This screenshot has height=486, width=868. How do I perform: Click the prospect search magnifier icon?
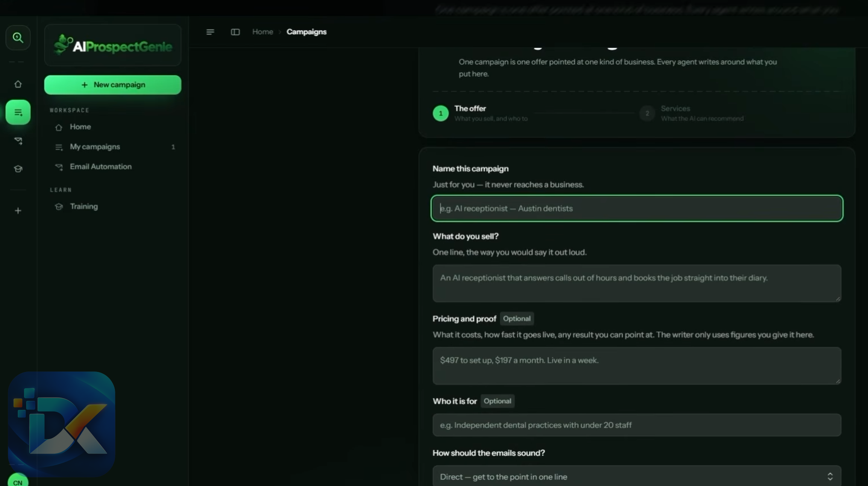pos(18,38)
